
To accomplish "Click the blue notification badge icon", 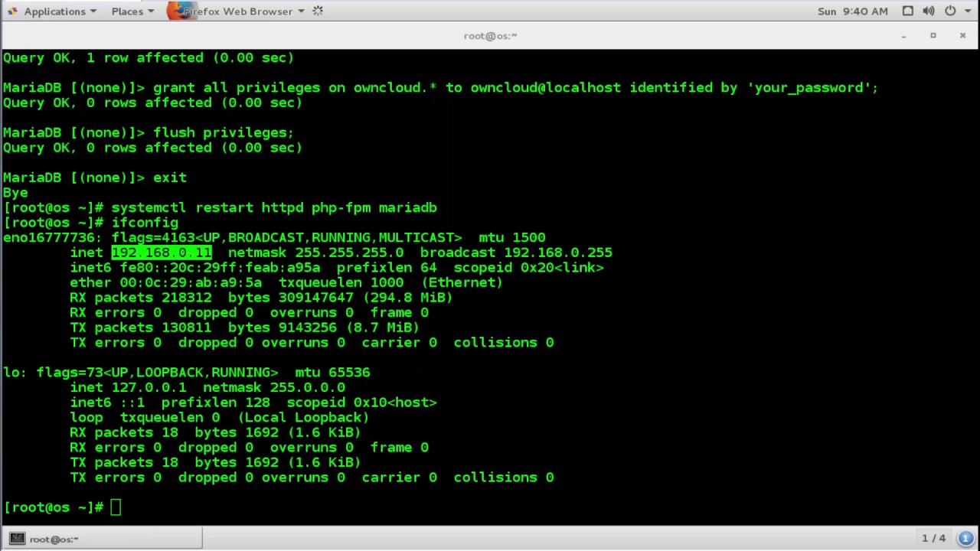I will coord(965,539).
